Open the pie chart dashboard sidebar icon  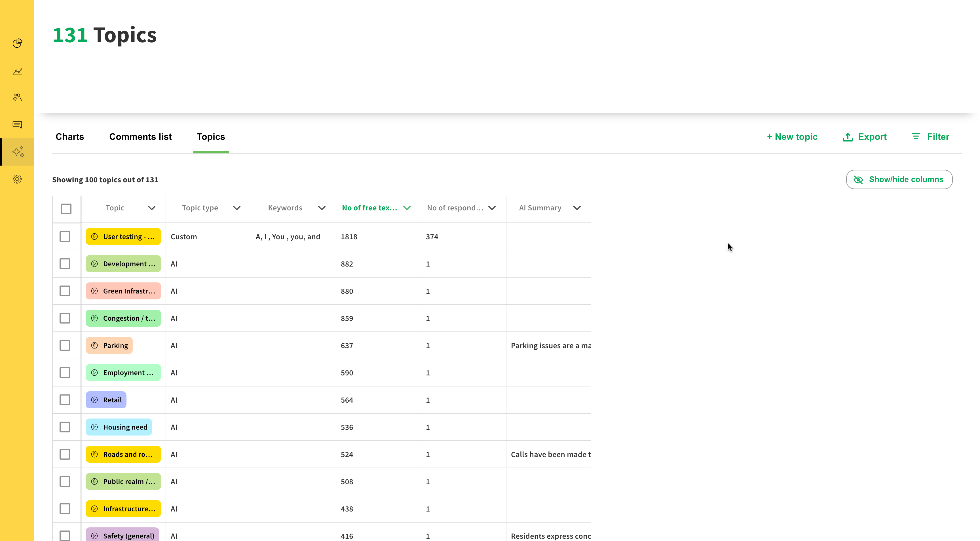coord(17,43)
